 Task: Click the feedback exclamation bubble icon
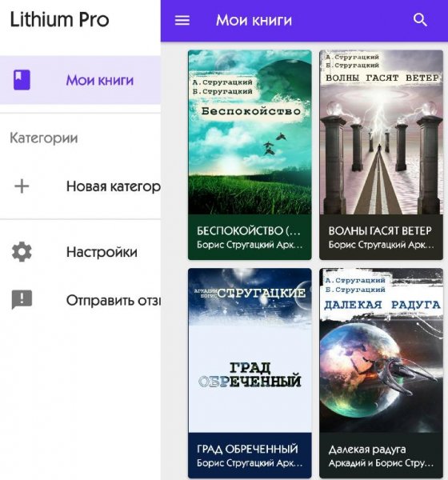tap(22, 299)
